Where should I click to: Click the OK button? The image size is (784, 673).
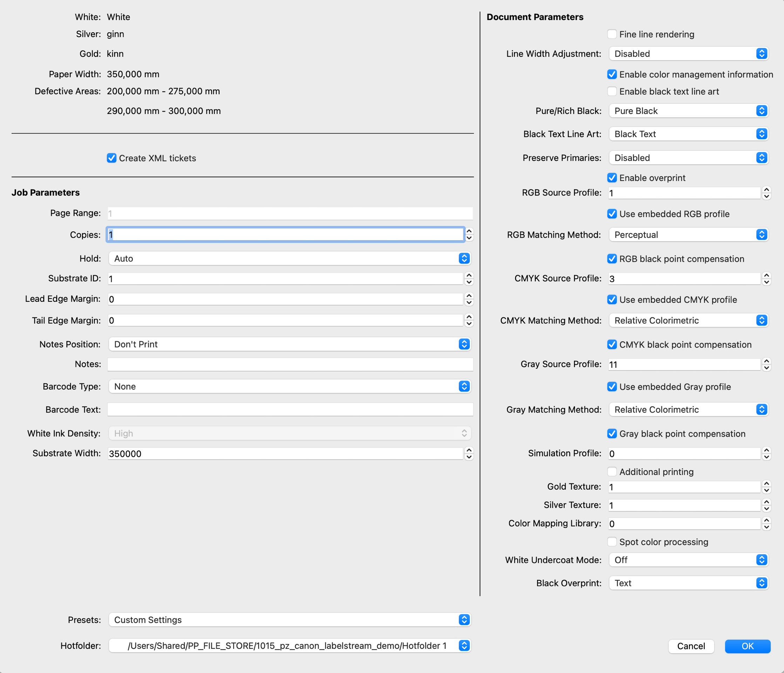coord(747,646)
